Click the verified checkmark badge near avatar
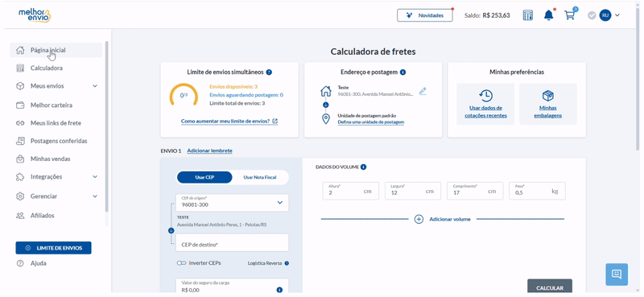644x297 pixels. tap(592, 15)
